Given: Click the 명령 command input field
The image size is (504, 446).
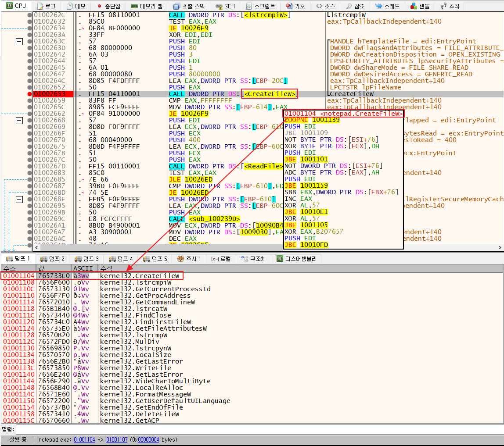Looking at the screenshot, I should click(259, 429).
